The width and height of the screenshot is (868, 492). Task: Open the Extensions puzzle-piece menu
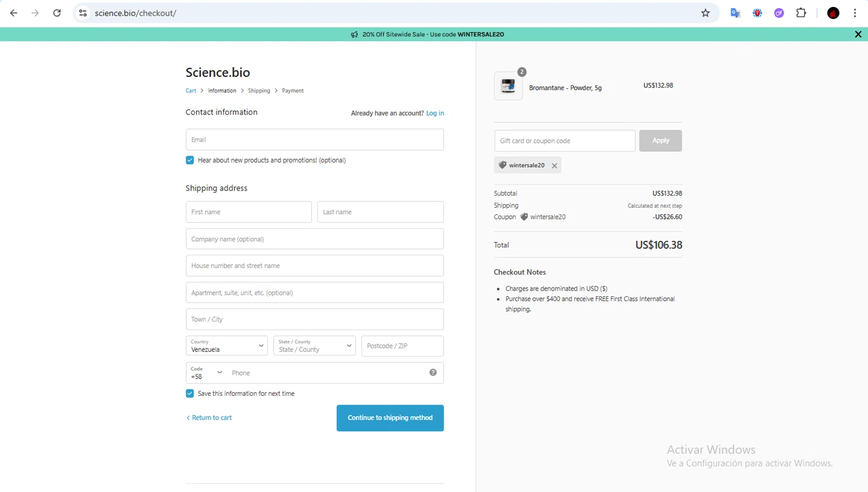pyautogui.click(x=801, y=13)
